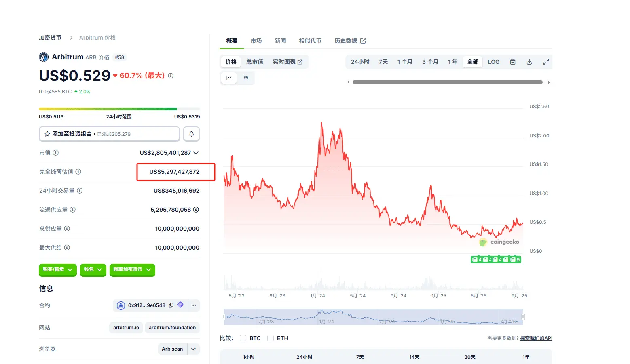Click the bell price alert icon
630x364 pixels.
pyautogui.click(x=192, y=134)
